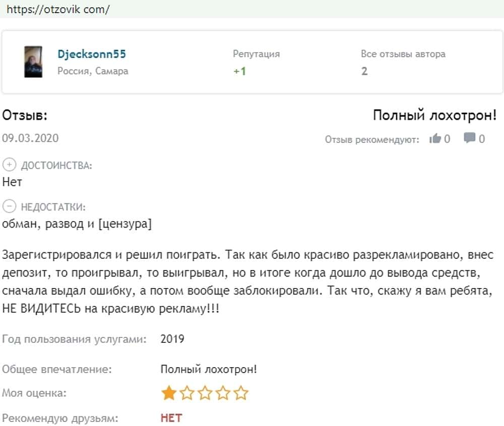The image size is (504, 426).
Task: Click the review title Полный лохотрон!
Action: point(434,115)
